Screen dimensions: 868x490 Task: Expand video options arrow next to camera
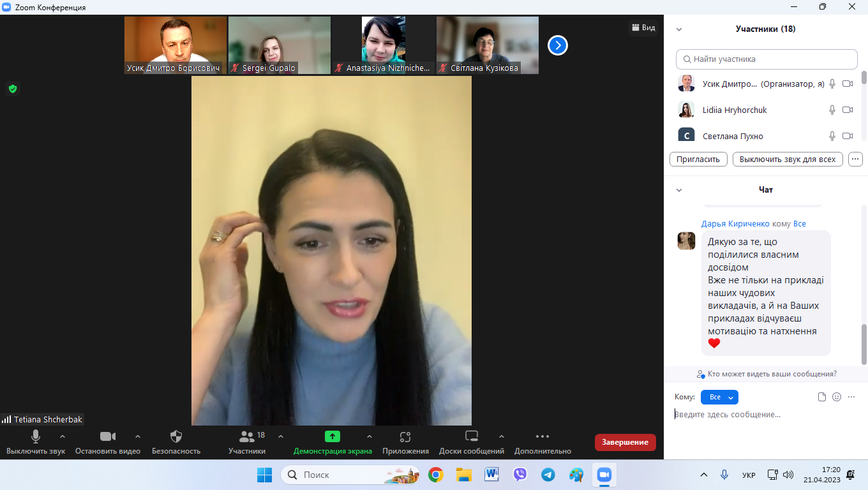138,436
